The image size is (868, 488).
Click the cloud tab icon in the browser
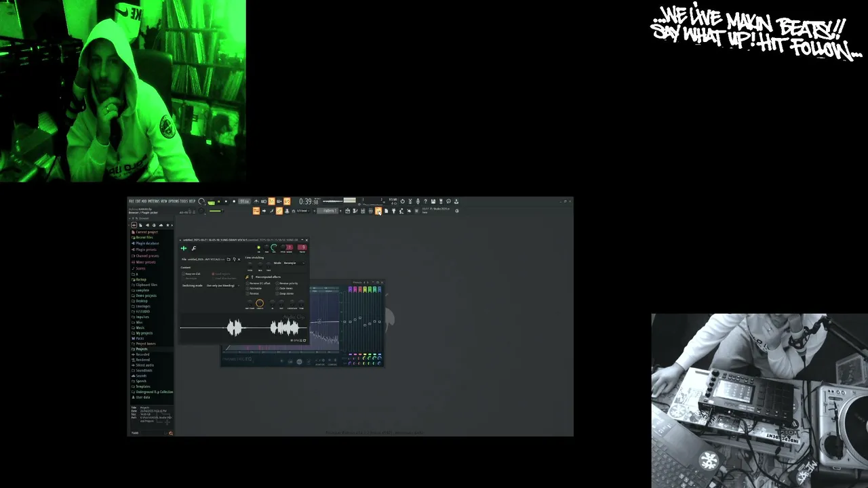tap(160, 225)
